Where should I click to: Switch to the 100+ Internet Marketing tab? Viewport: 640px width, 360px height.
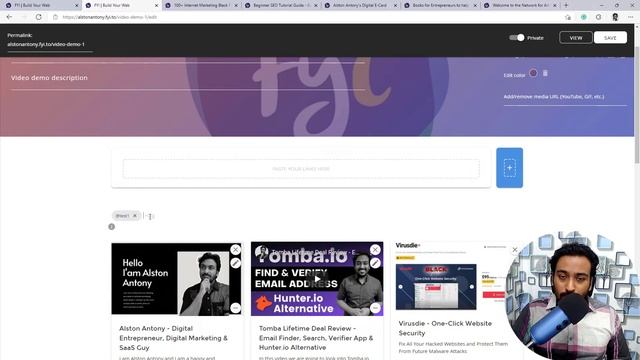click(201, 5)
